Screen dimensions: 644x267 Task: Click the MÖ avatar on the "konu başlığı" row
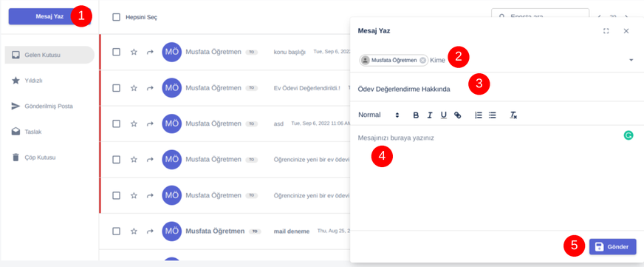point(171,53)
